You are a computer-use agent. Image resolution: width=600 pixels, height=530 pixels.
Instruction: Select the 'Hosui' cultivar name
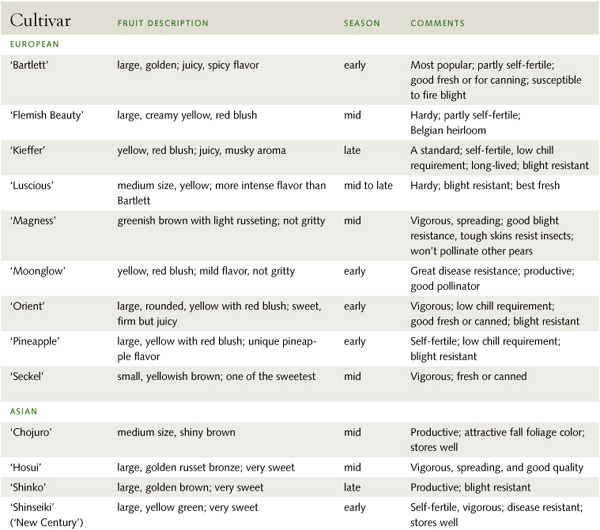click(26, 468)
